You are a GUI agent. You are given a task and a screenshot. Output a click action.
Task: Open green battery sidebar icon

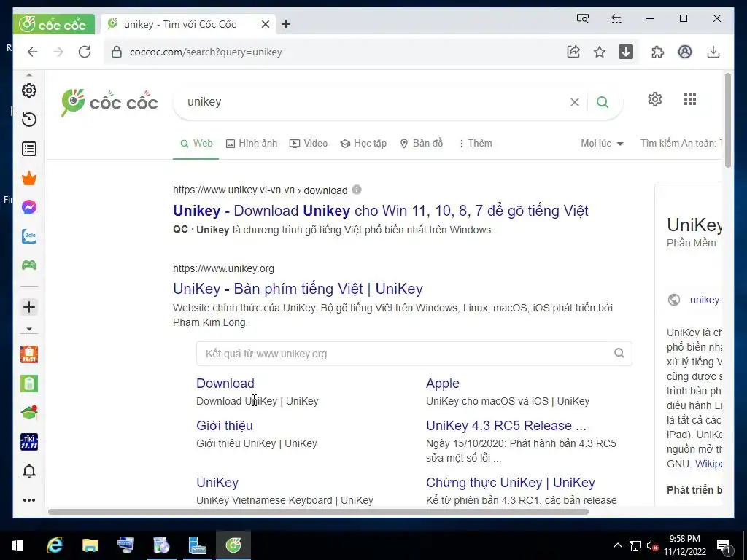[x=29, y=384]
